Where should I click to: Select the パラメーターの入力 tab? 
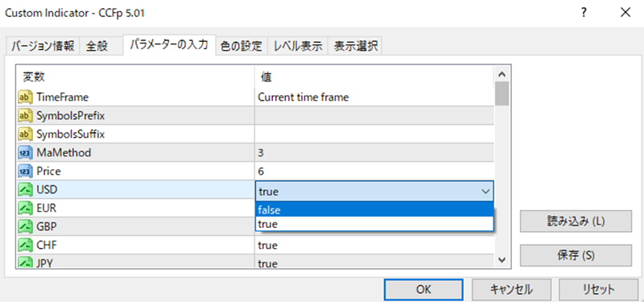tap(169, 44)
